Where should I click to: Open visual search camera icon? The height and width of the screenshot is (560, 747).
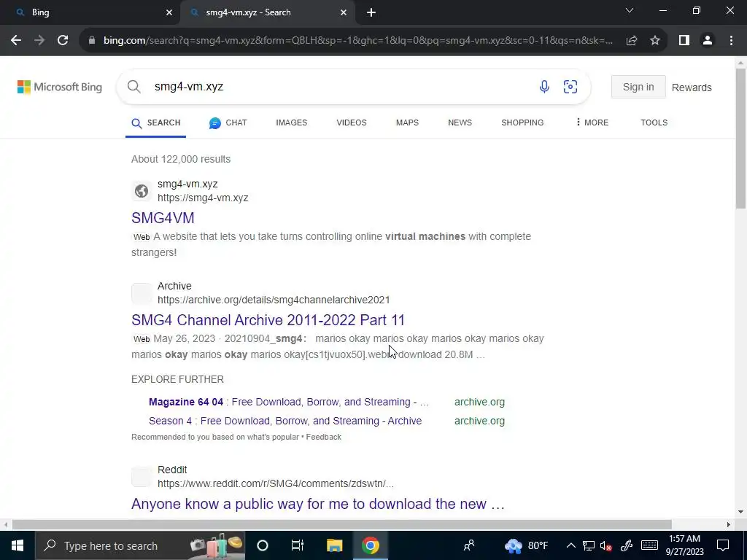[x=570, y=87]
